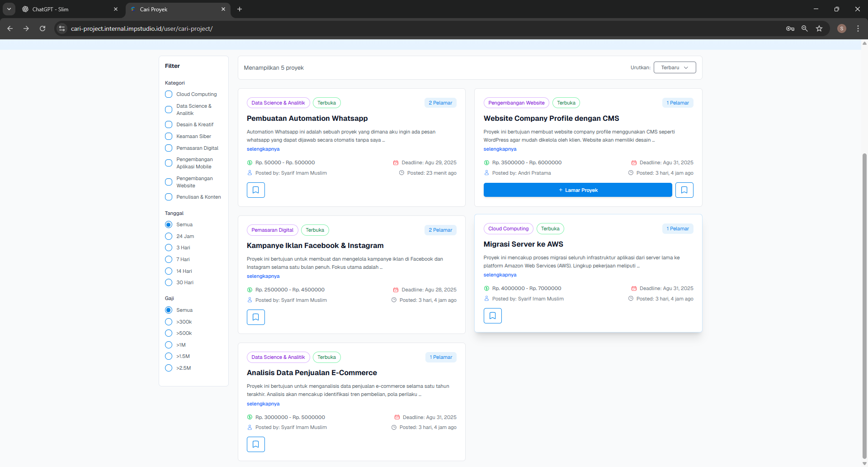Bookmark the Website Company Profile project
The height and width of the screenshot is (467, 868).
pyautogui.click(x=684, y=190)
